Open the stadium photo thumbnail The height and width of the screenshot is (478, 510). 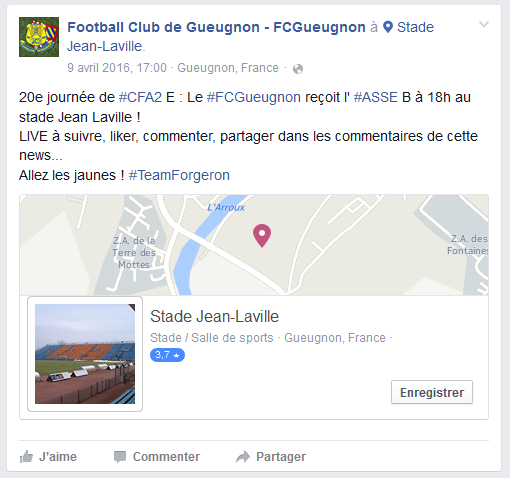point(85,354)
